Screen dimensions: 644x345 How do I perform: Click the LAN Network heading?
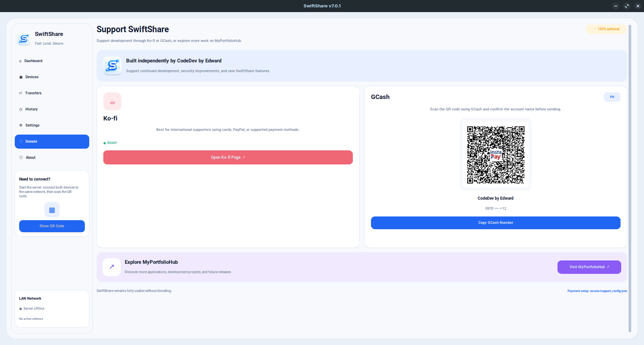tap(30, 299)
